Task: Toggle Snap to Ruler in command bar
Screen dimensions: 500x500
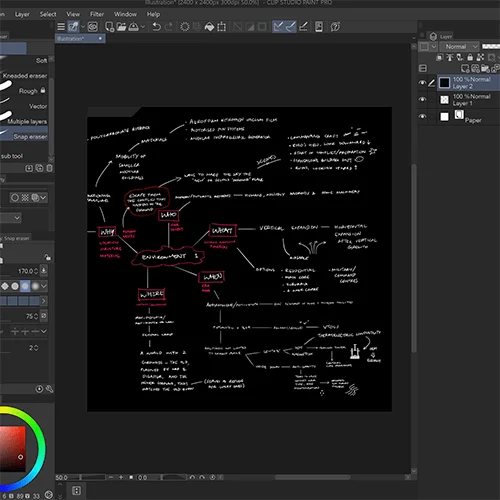Action: coord(278,27)
